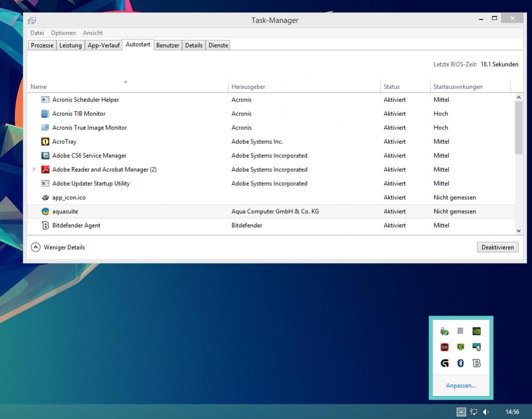Click the Bitdefender Agent entry icon
This screenshot has height=419, width=532.
pos(45,225)
